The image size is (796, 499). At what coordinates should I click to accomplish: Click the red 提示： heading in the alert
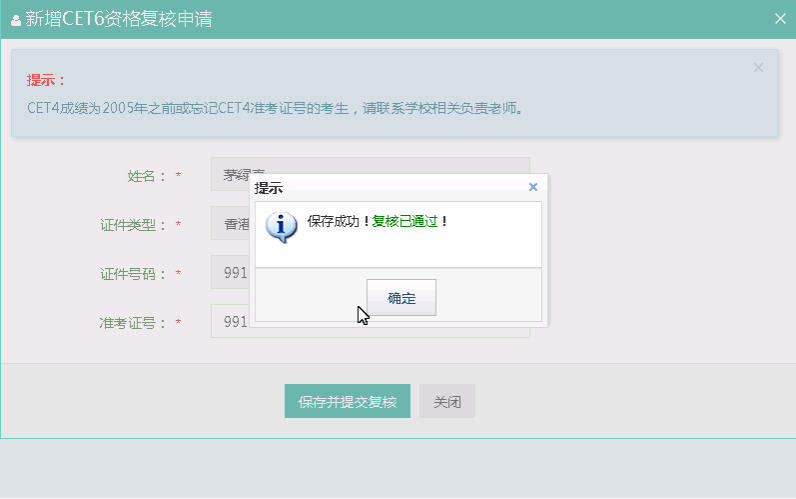pyautogui.click(x=46, y=80)
